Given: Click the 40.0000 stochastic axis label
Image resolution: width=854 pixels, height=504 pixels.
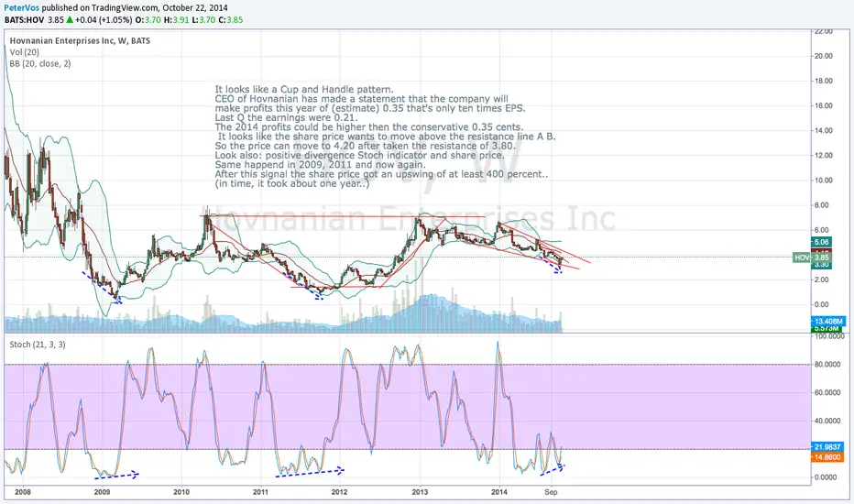Looking at the screenshot, I should click(827, 421).
